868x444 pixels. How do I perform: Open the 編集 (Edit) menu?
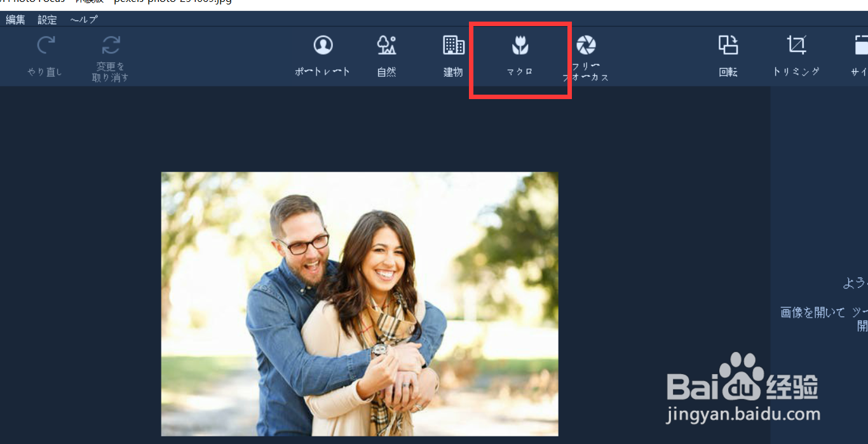15,20
